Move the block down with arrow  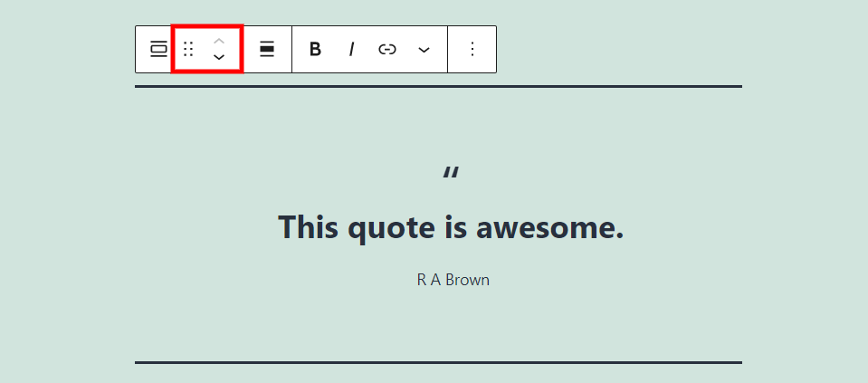pos(219,57)
